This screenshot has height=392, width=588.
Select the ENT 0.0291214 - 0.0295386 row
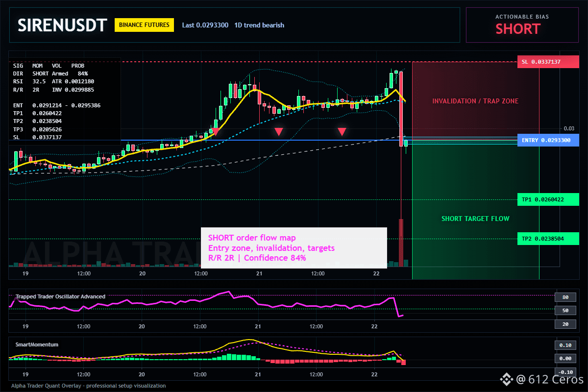[57, 105]
